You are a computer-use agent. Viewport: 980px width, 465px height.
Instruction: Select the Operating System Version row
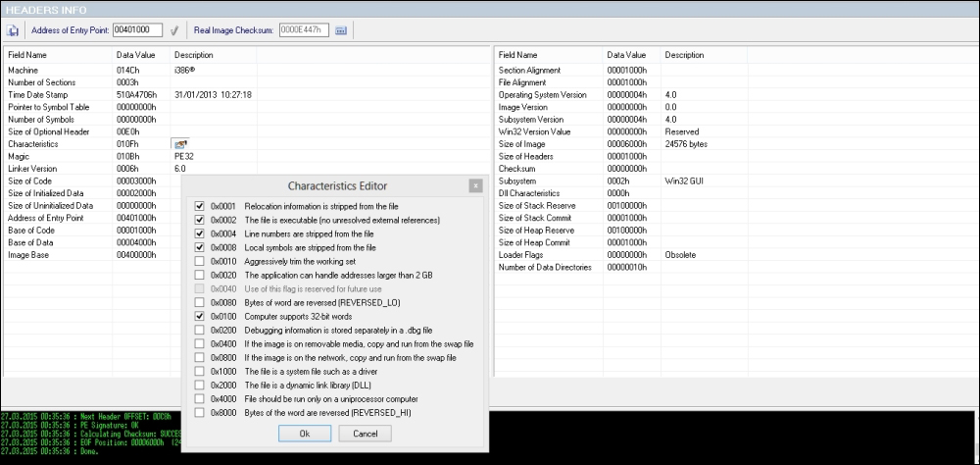point(735,95)
